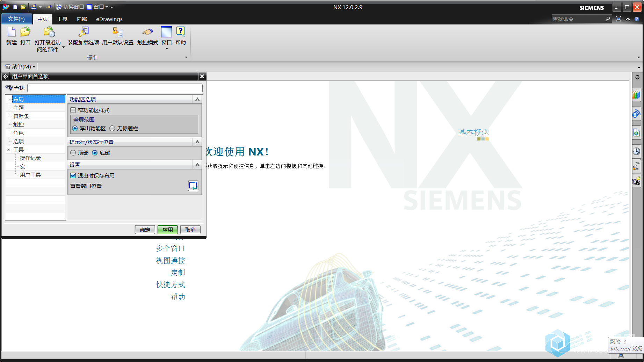Screen dimensions: 644x362
Task: Open the web browser resource bar tab
Action: (636, 132)
